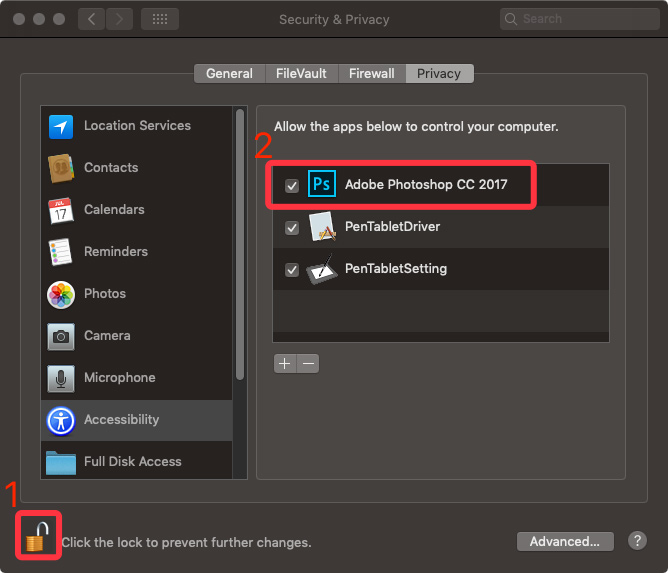Remove app with the minus button
668x573 pixels.
pos(308,364)
